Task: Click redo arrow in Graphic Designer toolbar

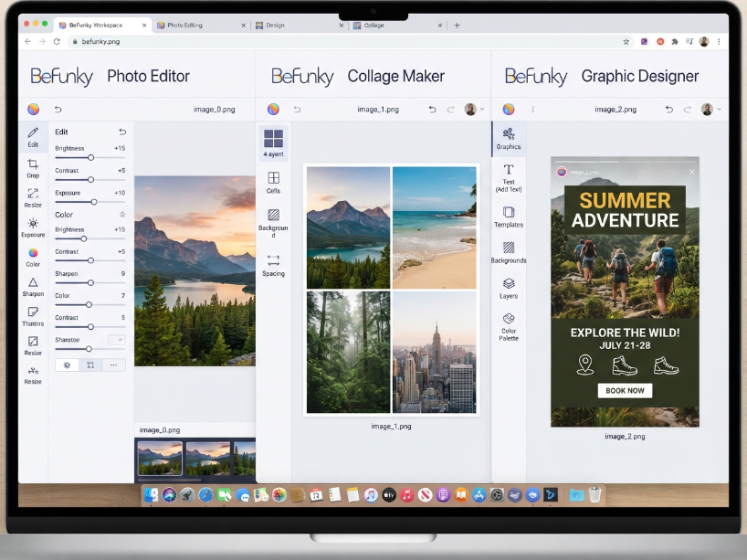Action: (x=688, y=109)
